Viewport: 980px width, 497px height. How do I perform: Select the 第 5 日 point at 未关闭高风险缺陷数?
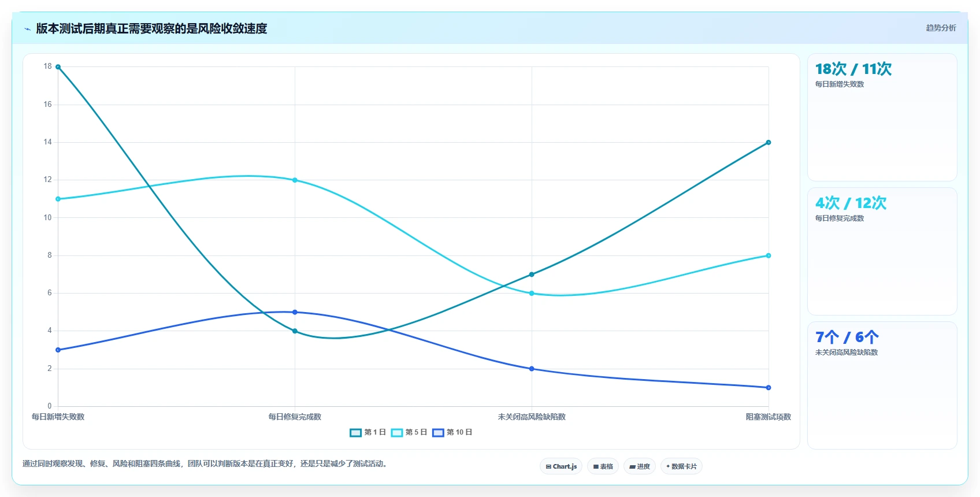point(532,294)
